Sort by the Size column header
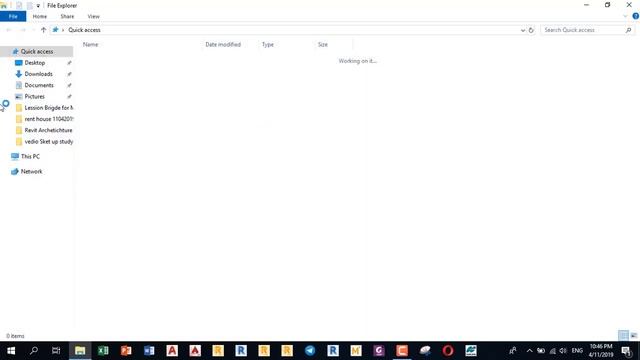 [322, 44]
